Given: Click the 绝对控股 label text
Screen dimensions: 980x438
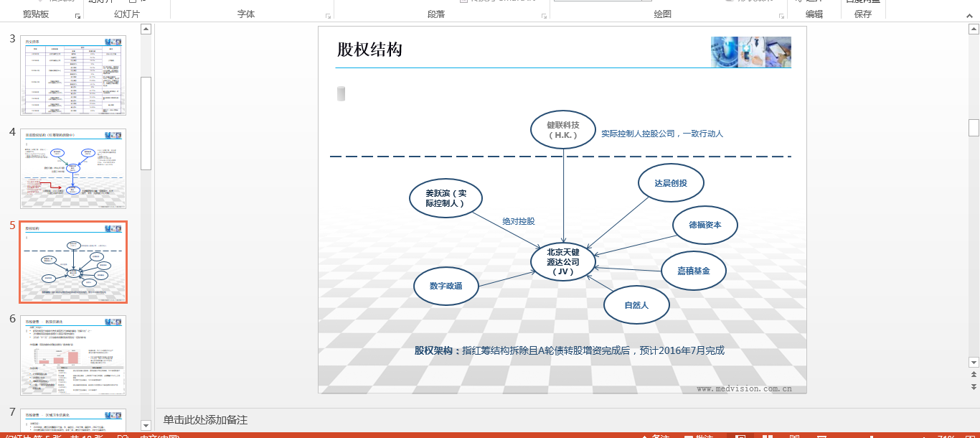Looking at the screenshot, I should point(519,221).
